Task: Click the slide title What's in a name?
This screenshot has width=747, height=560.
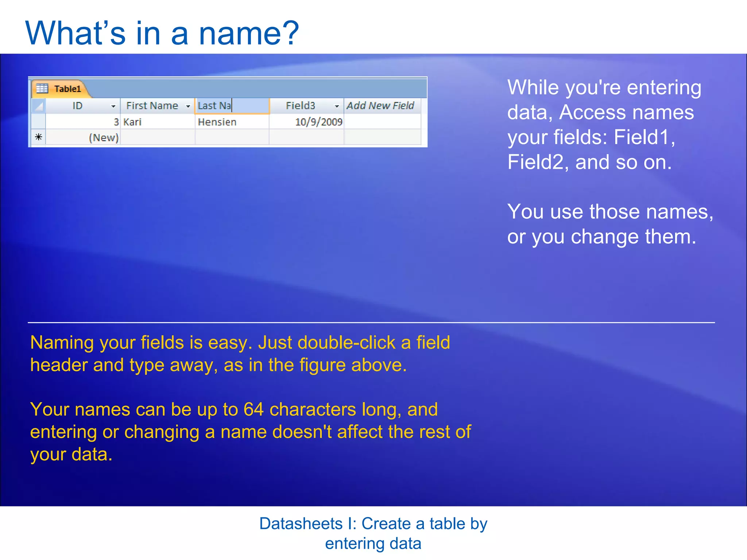Action: pyautogui.click(x=162, y=33)
